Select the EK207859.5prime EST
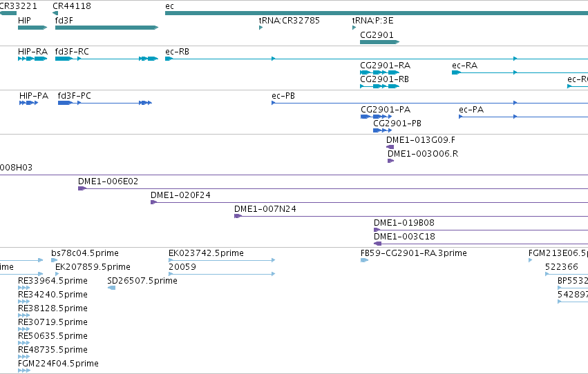The width and height of the screenshot is (588, 374). tap(57, 275)
